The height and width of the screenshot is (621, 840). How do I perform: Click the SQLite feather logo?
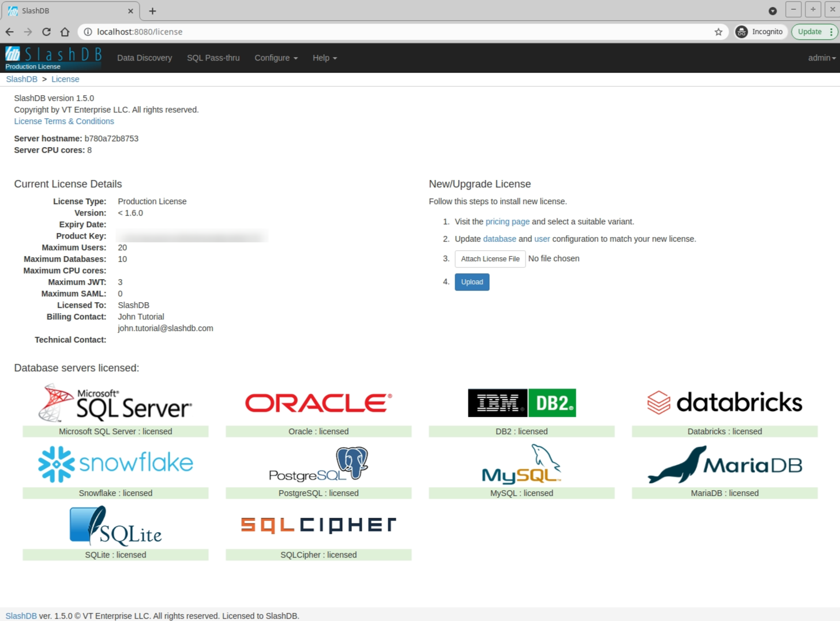tap(115, 525)
